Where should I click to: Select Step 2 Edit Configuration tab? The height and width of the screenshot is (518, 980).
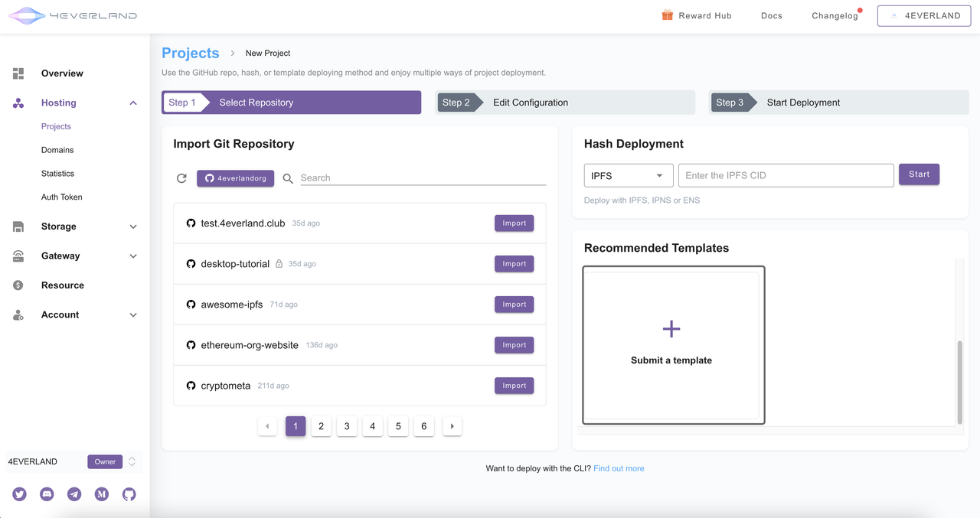565,103
